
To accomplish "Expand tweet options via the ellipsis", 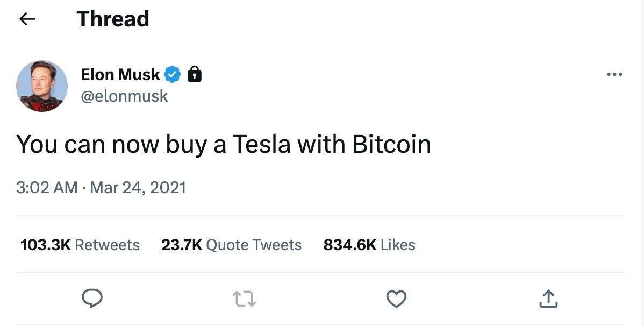I will click(614, 74).
